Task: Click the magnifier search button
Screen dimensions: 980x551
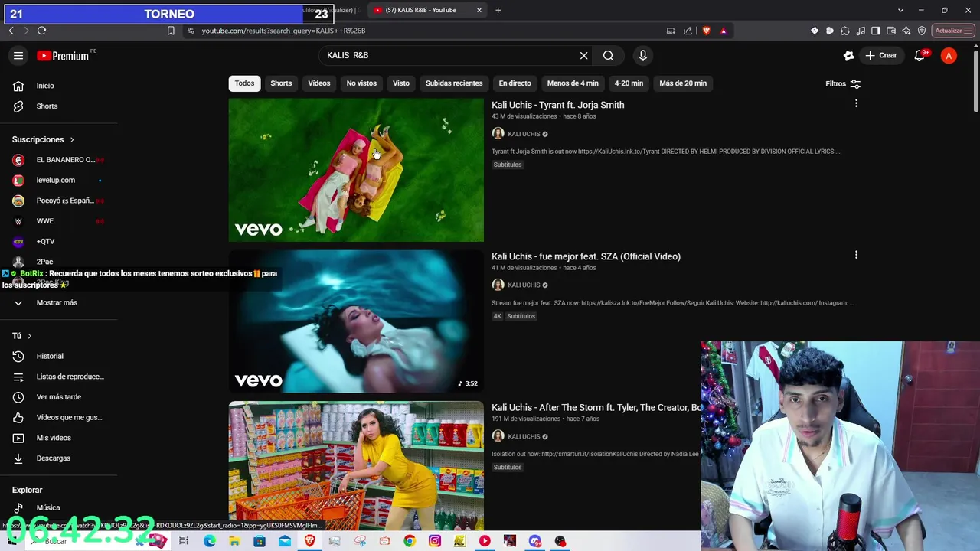Action: 608,55
